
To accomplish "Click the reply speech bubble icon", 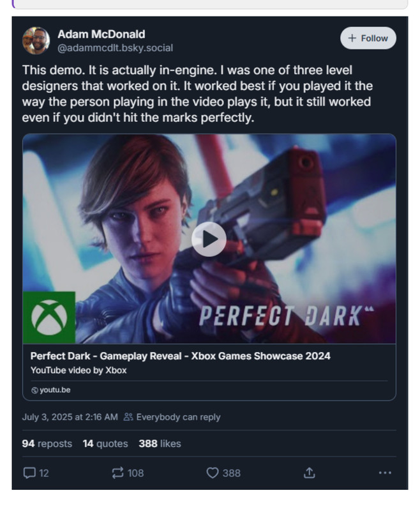I will pyautogui.click(x=29, y=473).
